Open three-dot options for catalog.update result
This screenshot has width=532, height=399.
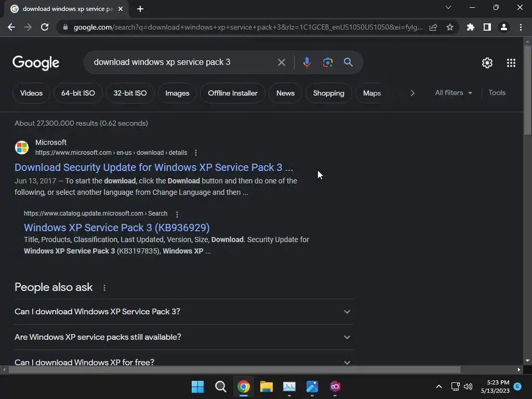point(177,214)
